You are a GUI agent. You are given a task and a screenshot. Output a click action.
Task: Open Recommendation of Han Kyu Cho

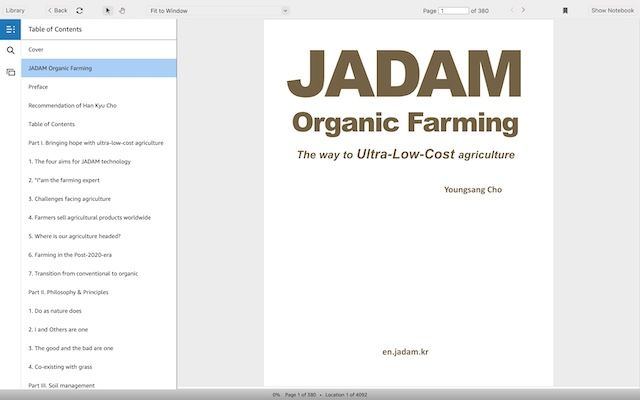99,105
